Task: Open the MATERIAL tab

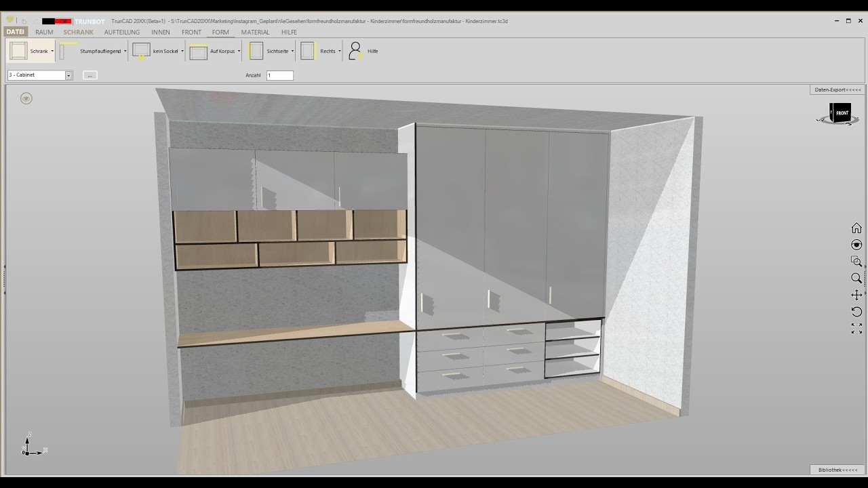Action: pyautogui.click(x=255, y=32)
